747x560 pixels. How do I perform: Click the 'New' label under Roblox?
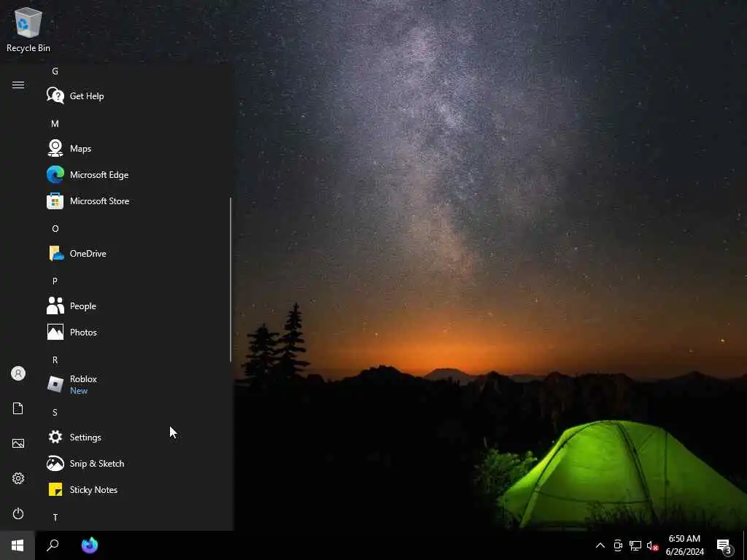point(79,391)
